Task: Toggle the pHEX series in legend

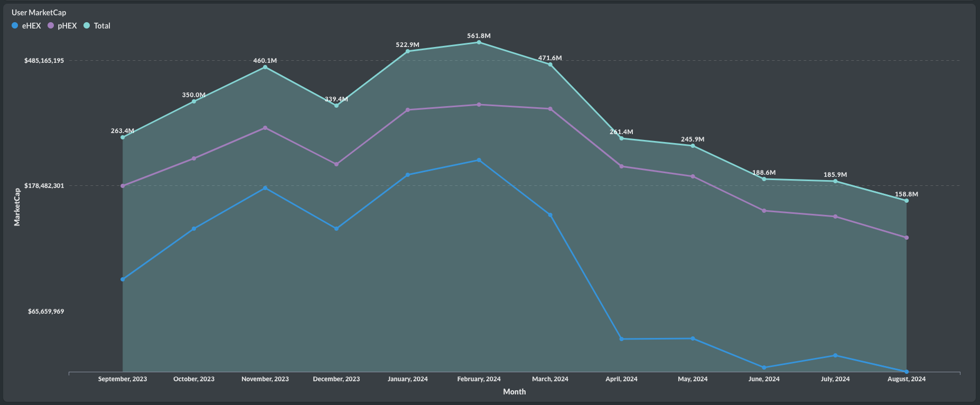Action: coord(62,25)
